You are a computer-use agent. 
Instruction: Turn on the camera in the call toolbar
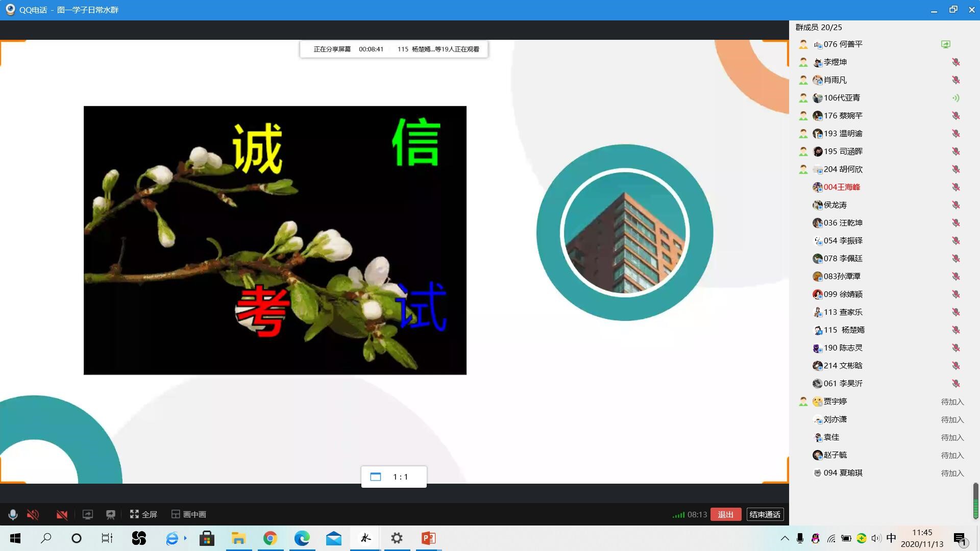62,514
